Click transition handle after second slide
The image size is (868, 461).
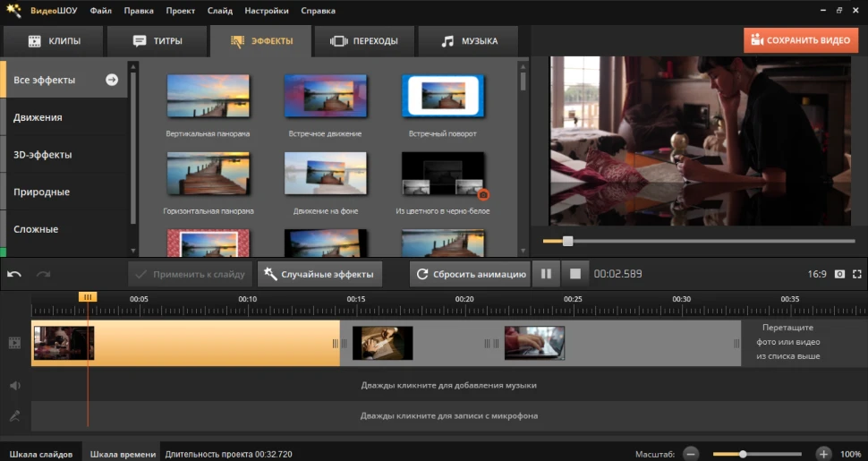491,344
